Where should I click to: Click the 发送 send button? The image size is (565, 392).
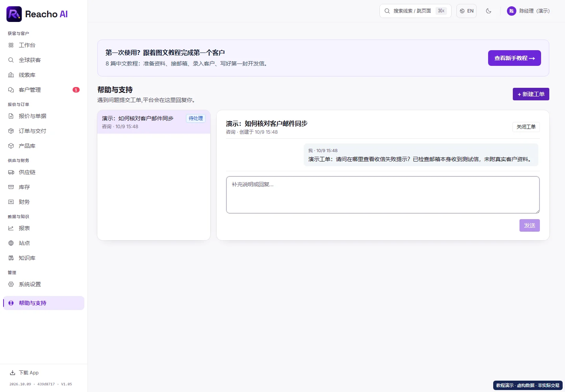click(x=530, y=225)
